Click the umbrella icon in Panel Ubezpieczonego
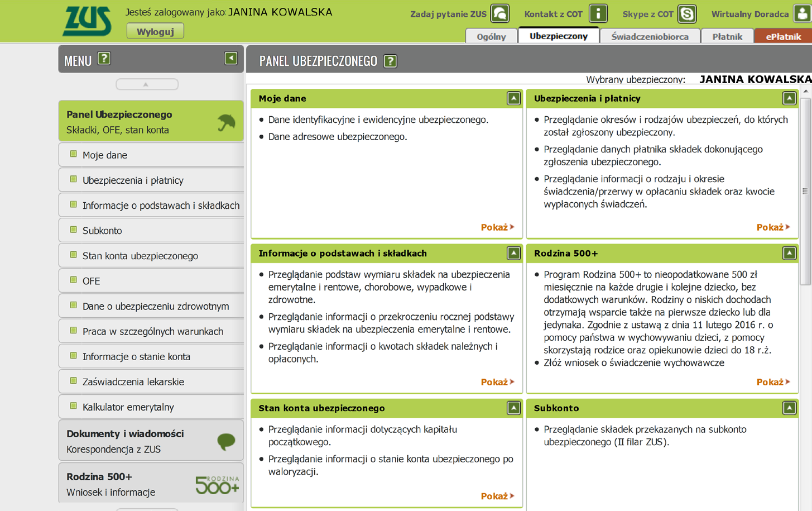The width and height of the screenshot is (812, 511). coord(226,122)
